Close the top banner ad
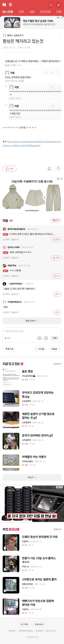64x644 pixels. (x=62, y=18)
